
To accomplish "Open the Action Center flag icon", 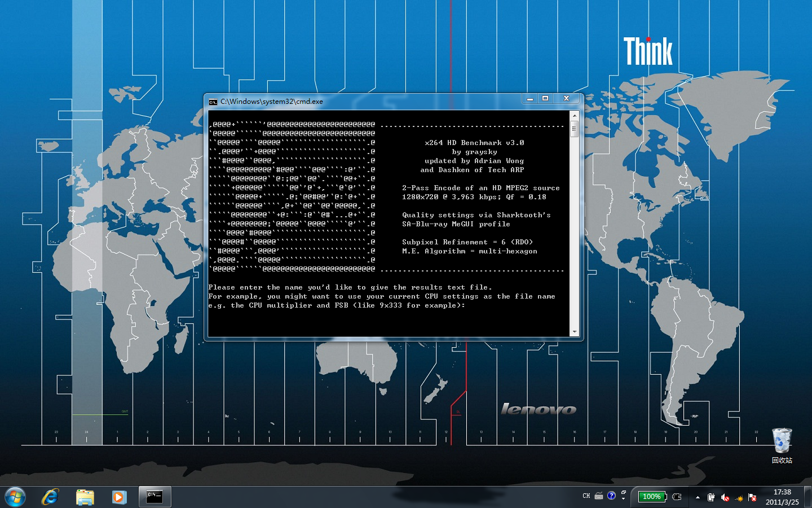I will [752, 497].
